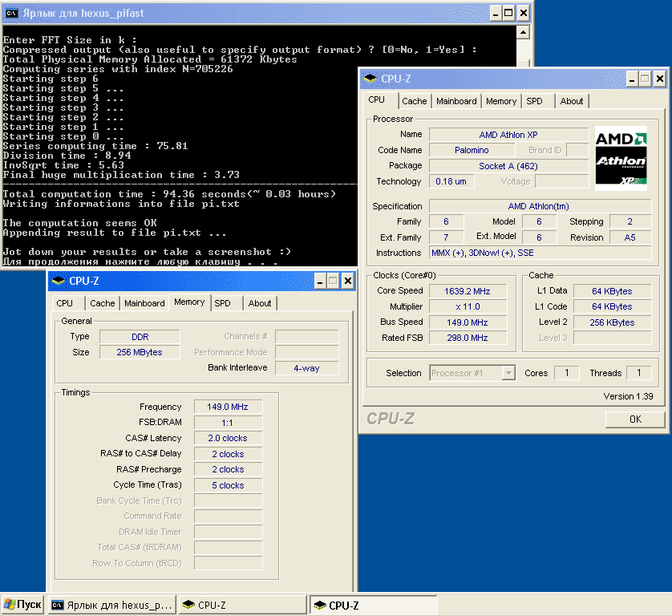The image size is (672, 616).
Task: Click the Palomino code name value
Action: [472, 150]
